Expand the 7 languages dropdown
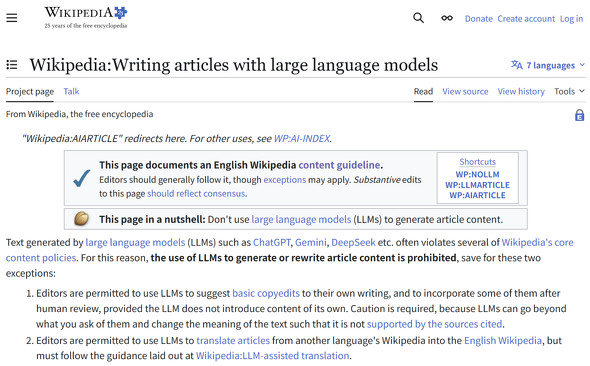Image resolution: width=590 pixels, height=366 pixels. [x=548, y=65]
